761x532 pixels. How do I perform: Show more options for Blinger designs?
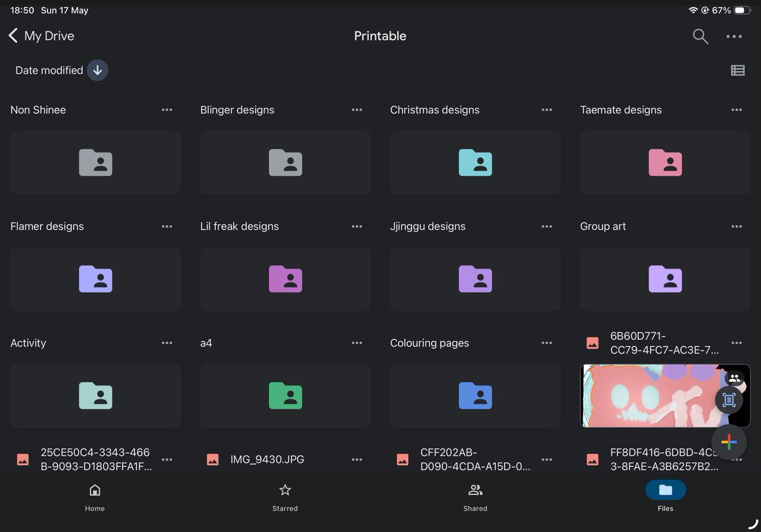pos(357,110)
